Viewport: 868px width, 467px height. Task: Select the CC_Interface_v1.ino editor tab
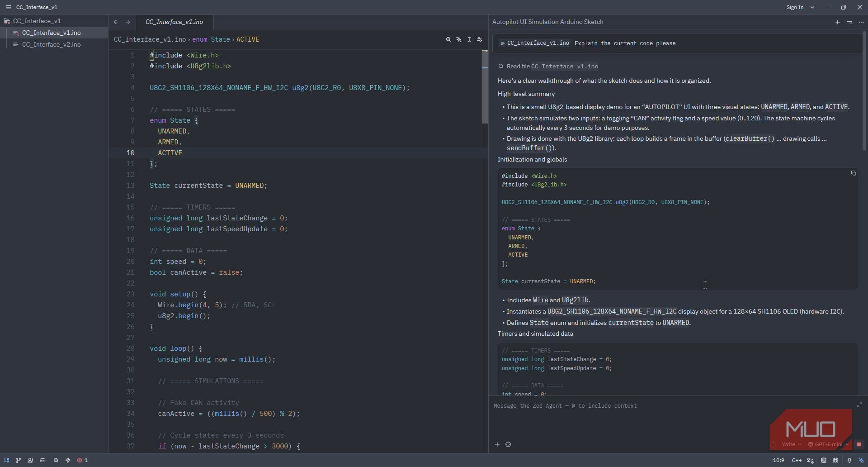[174, 22]
